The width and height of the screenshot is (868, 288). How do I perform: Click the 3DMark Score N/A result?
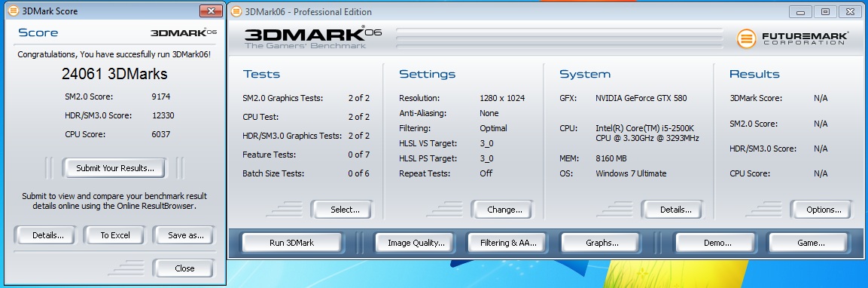821,98
